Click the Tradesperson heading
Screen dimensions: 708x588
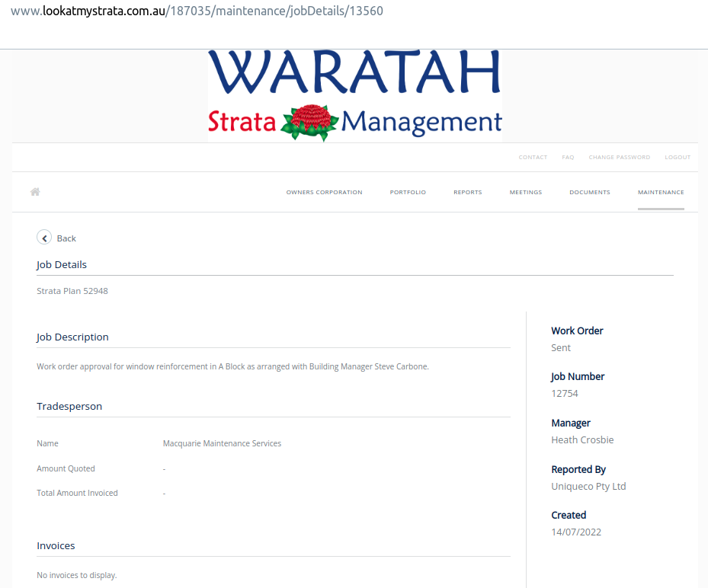click(x=69, y=406)
